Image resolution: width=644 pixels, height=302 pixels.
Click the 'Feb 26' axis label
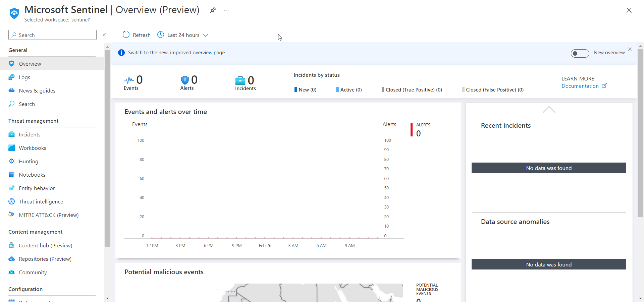point(265,245)
